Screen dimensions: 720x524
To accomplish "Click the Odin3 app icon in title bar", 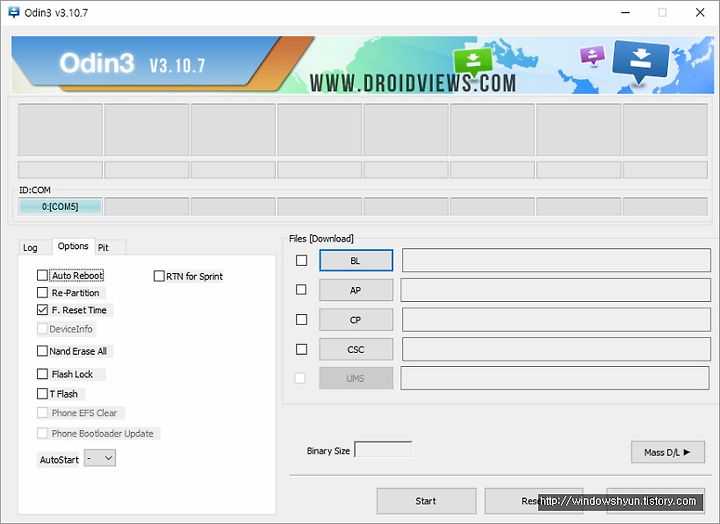I will 14,12.
